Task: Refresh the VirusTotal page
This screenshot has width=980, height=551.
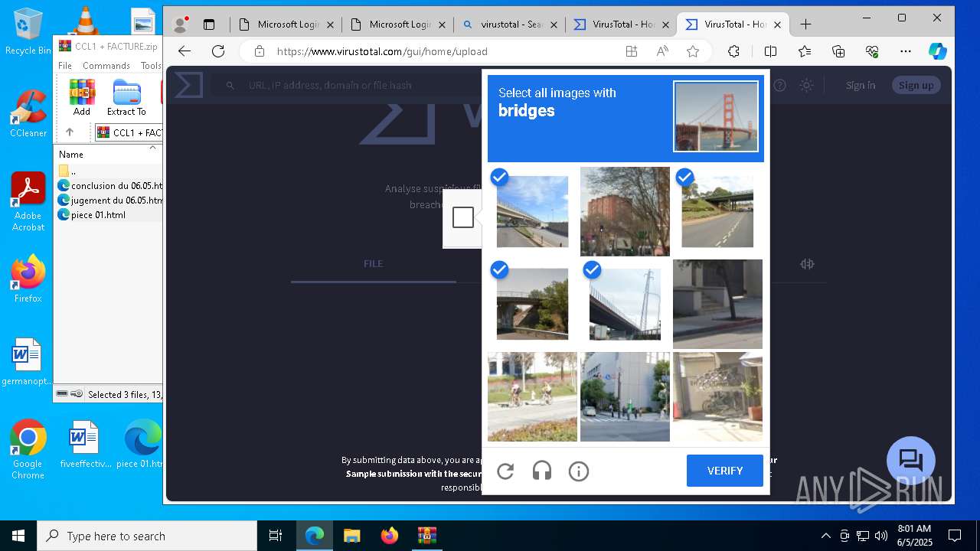Action: pos(218,51)
